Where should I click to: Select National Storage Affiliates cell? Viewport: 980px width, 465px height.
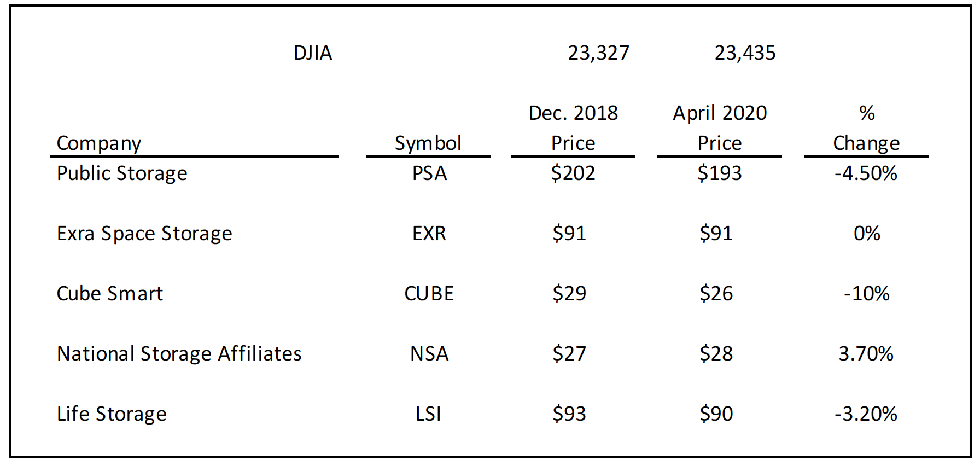tap(179, 354)
